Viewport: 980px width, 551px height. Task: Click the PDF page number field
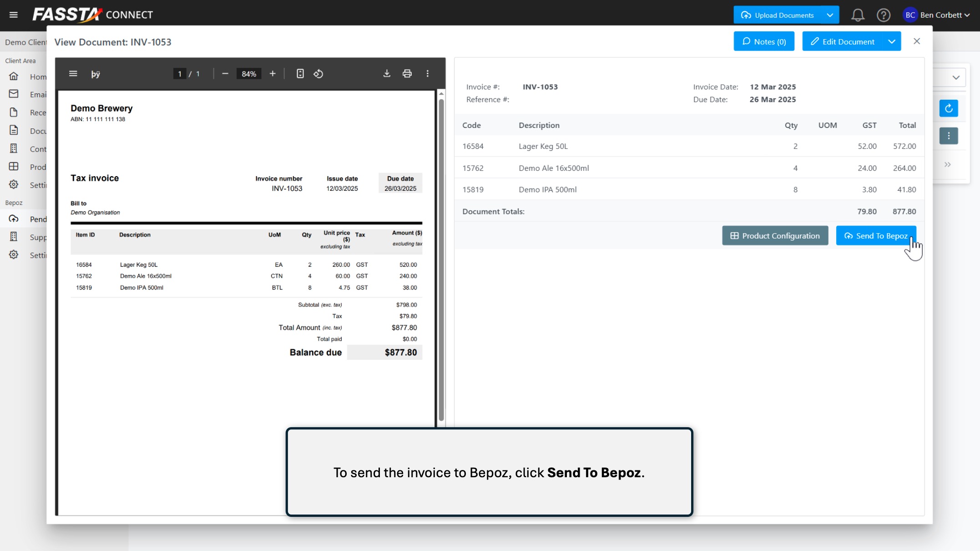point(180,74)
